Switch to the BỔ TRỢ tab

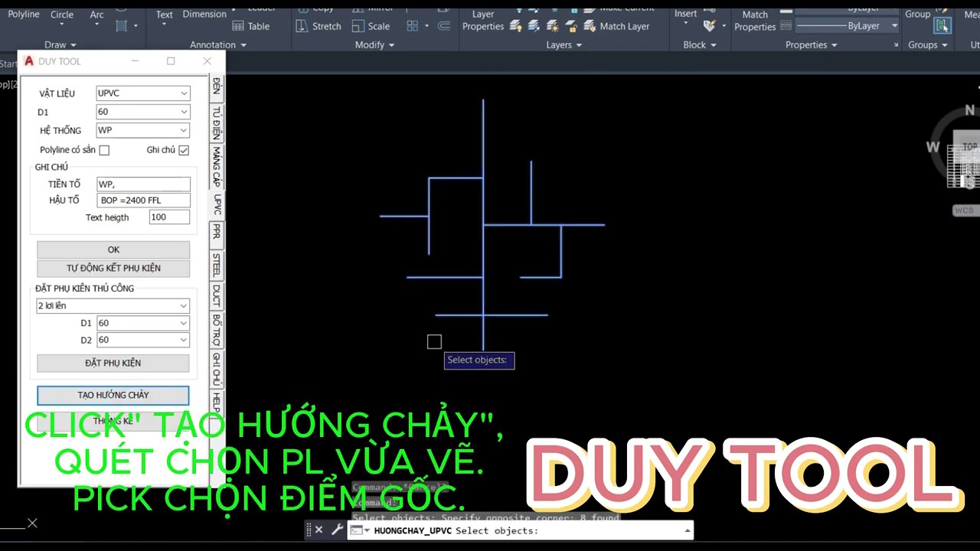tap(217, 330)
